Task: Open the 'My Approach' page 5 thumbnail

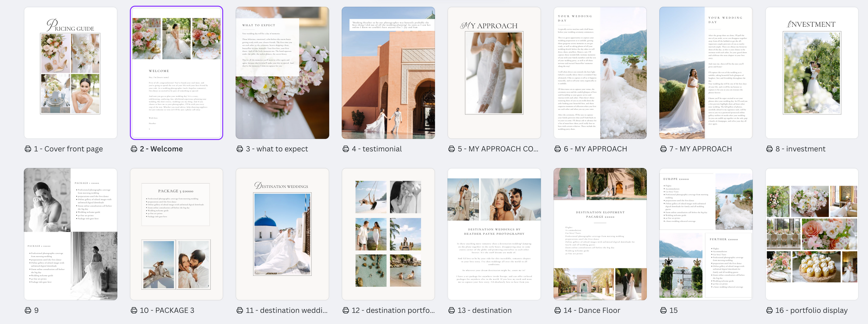Action: coord(494,73)
